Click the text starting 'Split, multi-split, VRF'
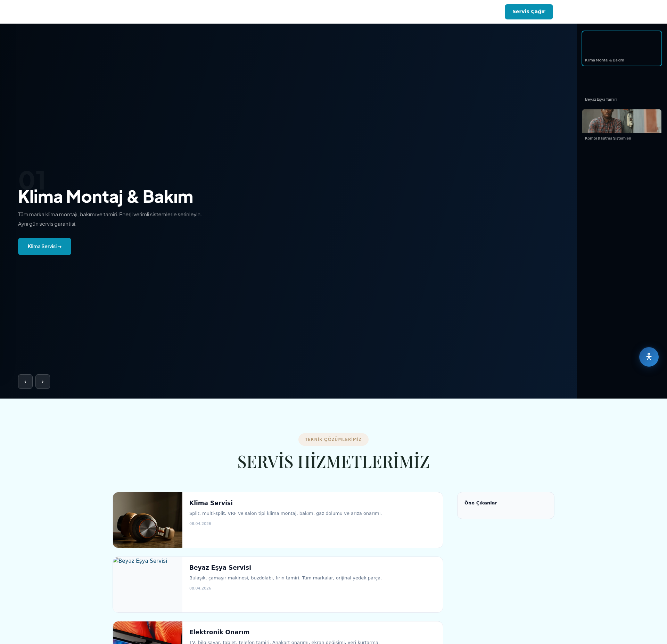The height and width of the screenshot is (644, 667). point(286,513)
